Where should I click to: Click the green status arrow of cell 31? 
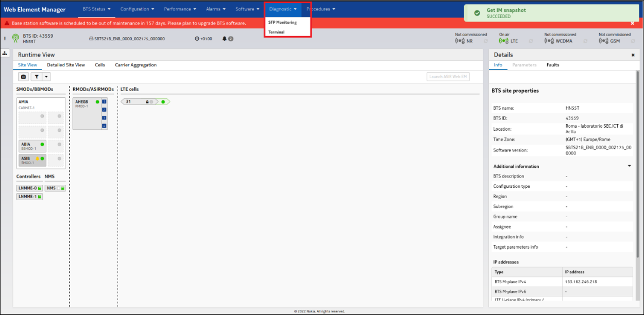(163, 102)
